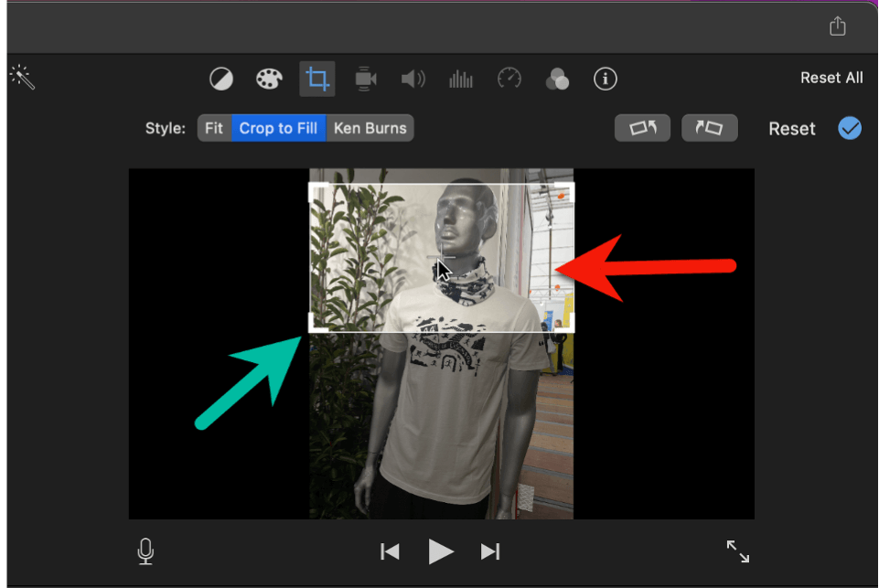Screen dimensions: 879x588
Task: Expand the preview to fullscreen
Action: 738,551
